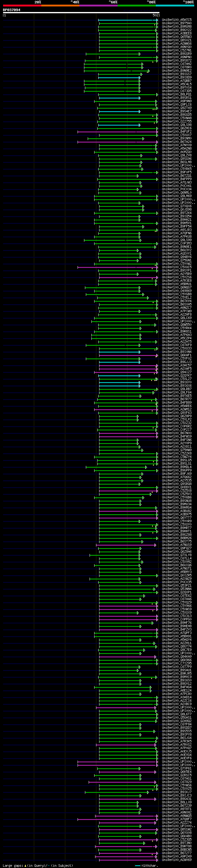Click the white BP037094 query bar
This screenshot has width=197, height=868.
click(81, 12)
